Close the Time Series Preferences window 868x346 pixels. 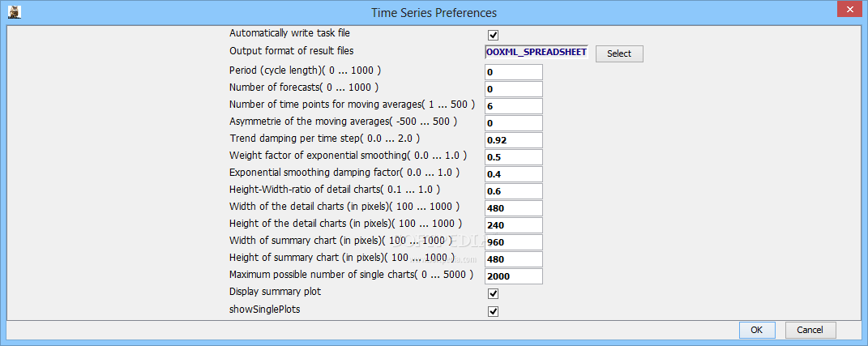pyautogui.click(x=848, y=11)
